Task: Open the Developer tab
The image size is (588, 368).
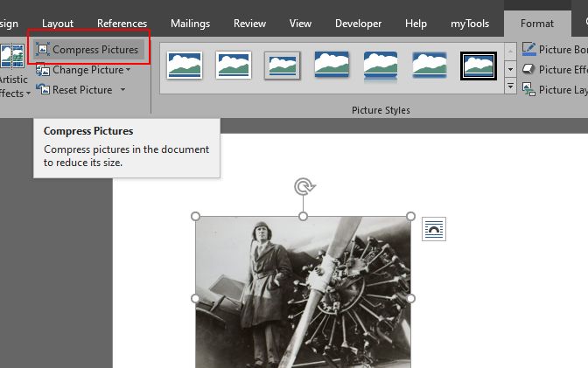Action: click(x=358, y=24)
